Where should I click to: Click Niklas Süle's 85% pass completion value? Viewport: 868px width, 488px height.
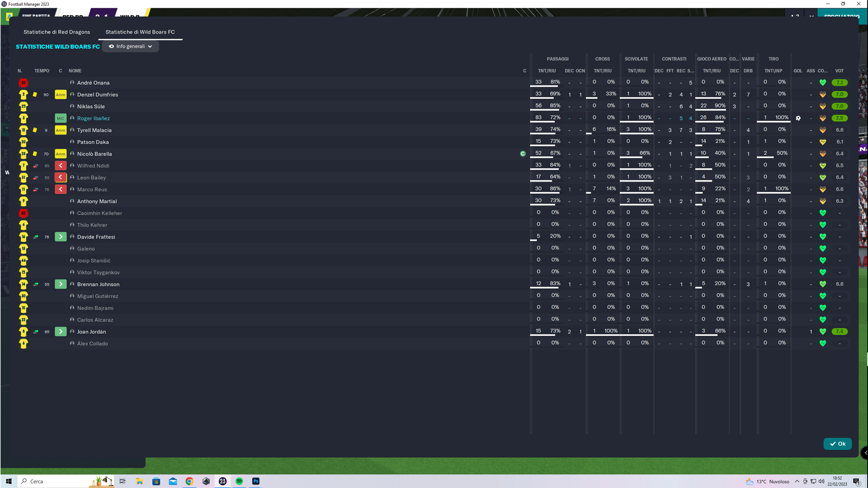click(555, 105)
